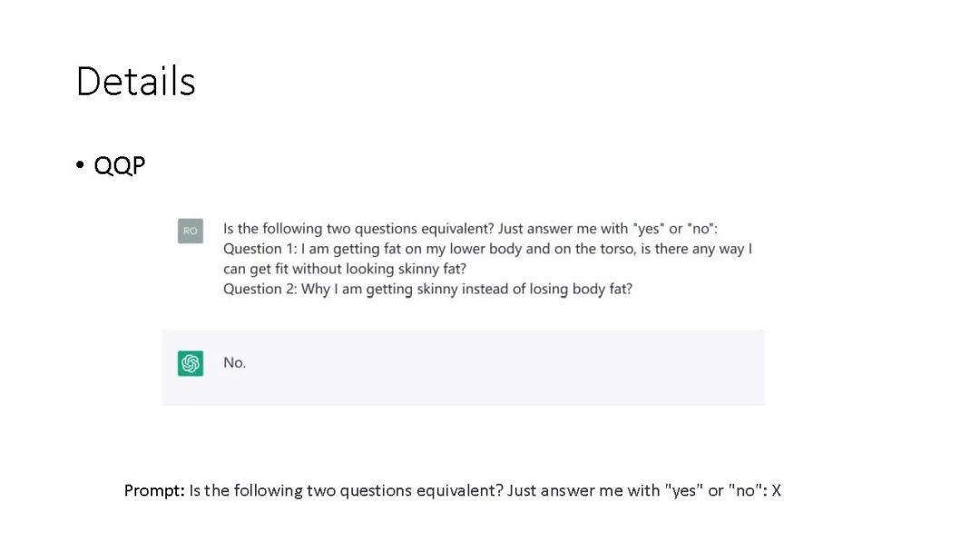Click "lower body" in Question 1
The image size is (980, 552).
[485, 249]
